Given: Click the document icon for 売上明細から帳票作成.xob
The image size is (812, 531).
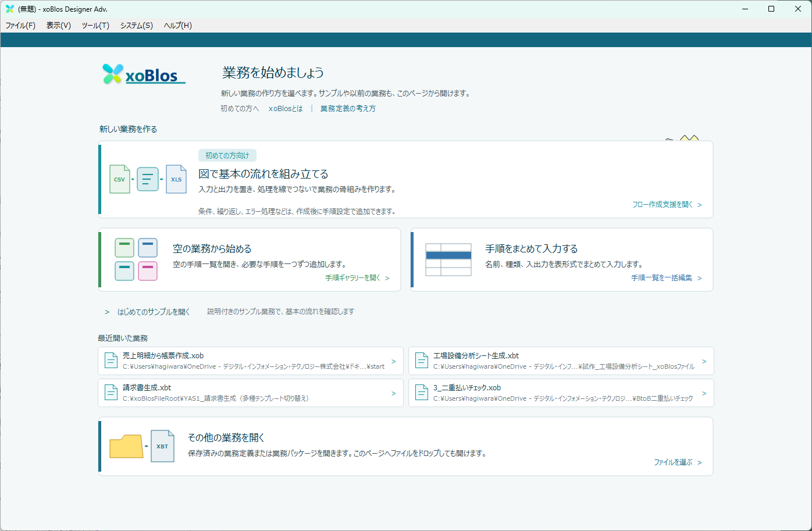Looking at the screenshot, I should [x=111, y=361].
